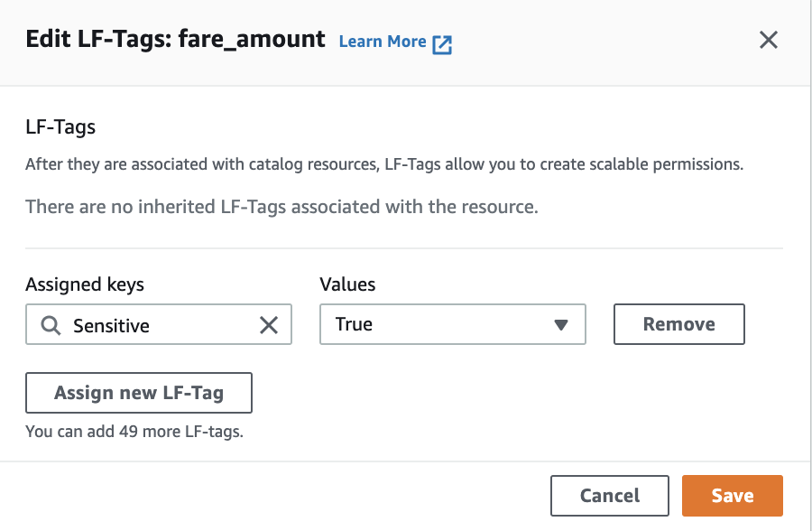Click the "LF-Tags" section heading

coord(60,127)
